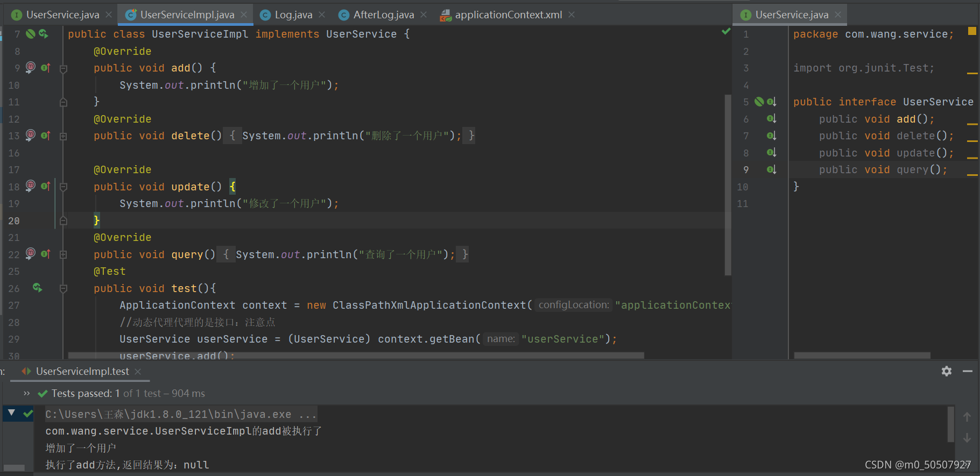This screenshot has height=476, width=980.
Task: Collapse fold end marker on line 20
Action: tap(64, 221)
